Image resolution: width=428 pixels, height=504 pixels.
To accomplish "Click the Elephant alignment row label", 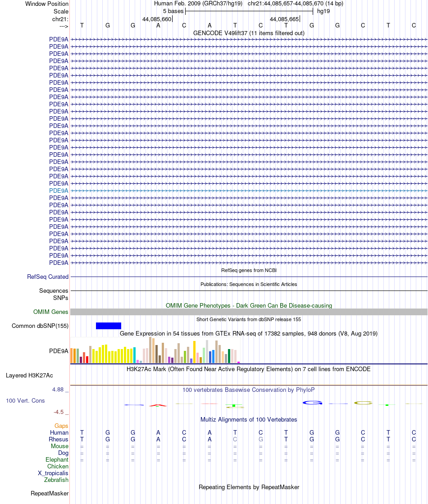I will click(57, 460).
